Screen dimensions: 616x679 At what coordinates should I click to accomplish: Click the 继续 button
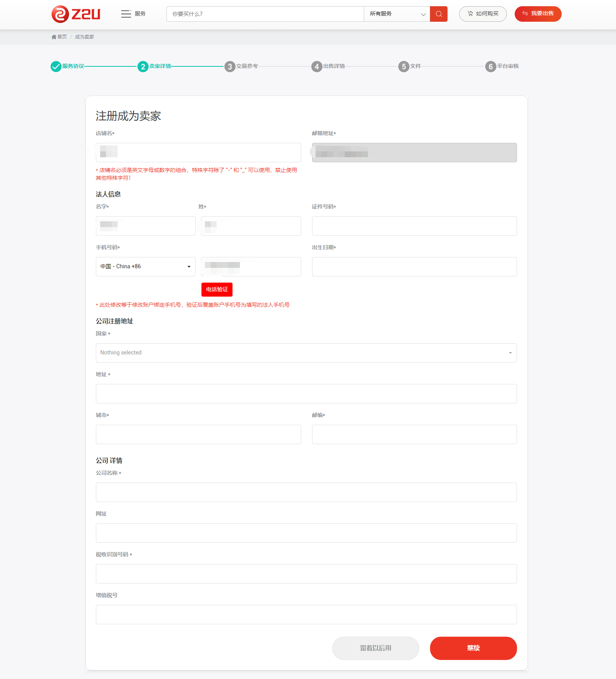(x=473, y=648)
